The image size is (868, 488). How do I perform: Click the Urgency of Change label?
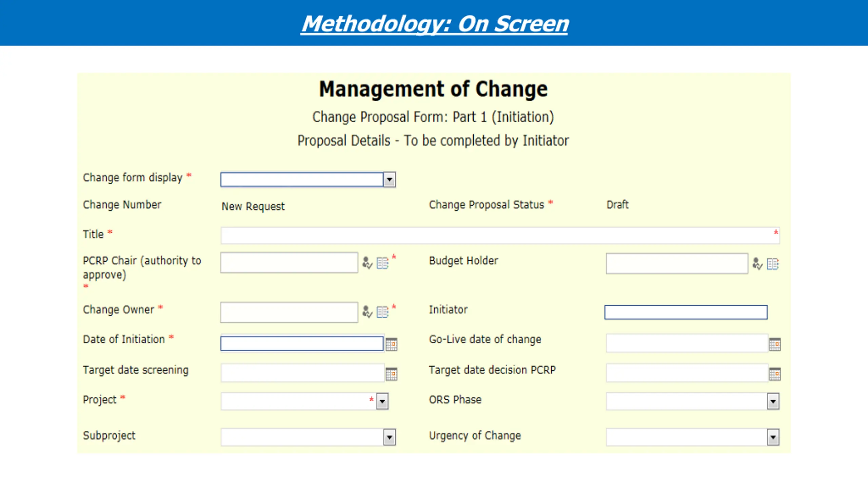coord(475,436)
